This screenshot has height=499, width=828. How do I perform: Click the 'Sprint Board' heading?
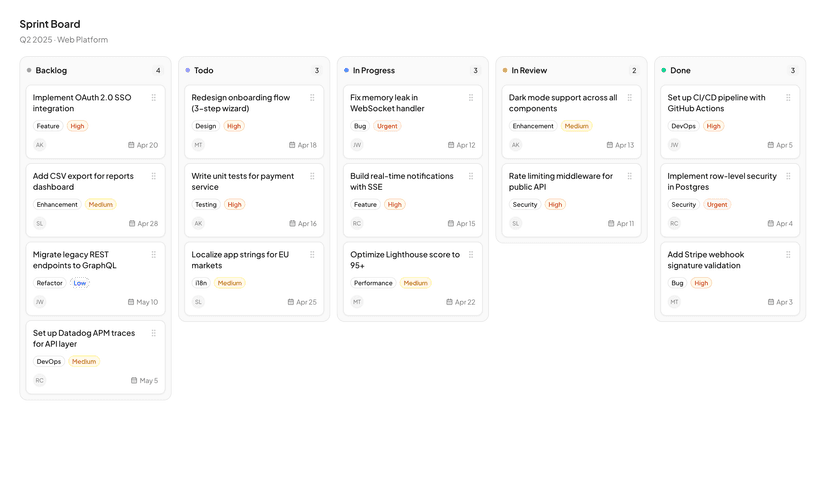(x=50, y=24)
